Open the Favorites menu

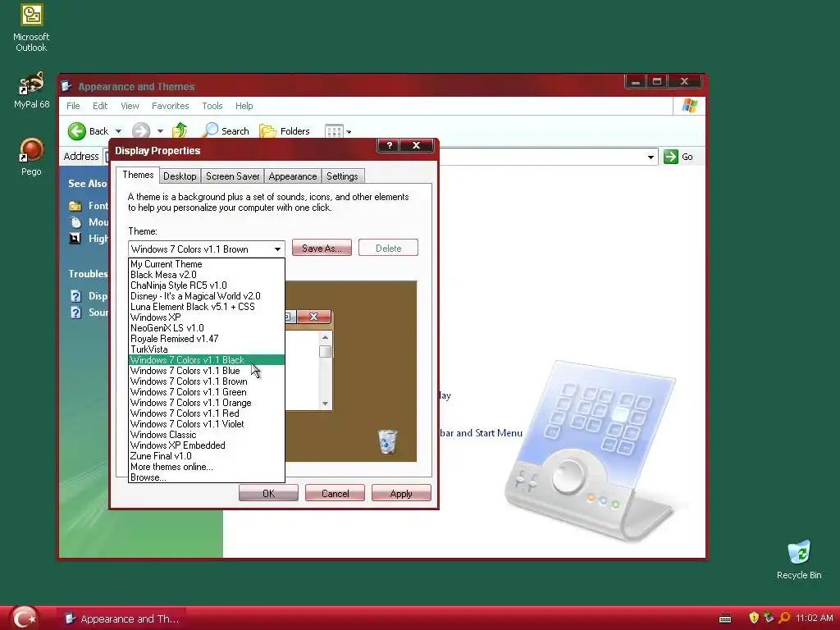click(170, 106)
